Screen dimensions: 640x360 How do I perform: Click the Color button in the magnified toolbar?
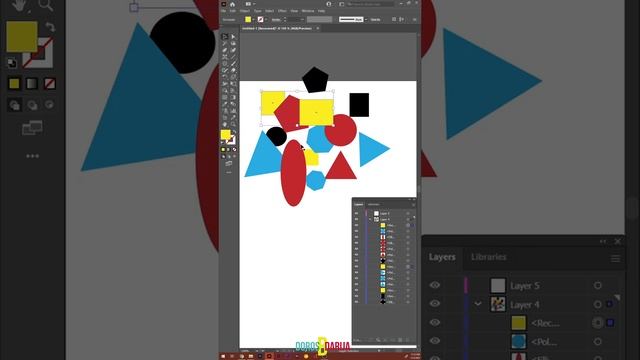tap(14, 84)
